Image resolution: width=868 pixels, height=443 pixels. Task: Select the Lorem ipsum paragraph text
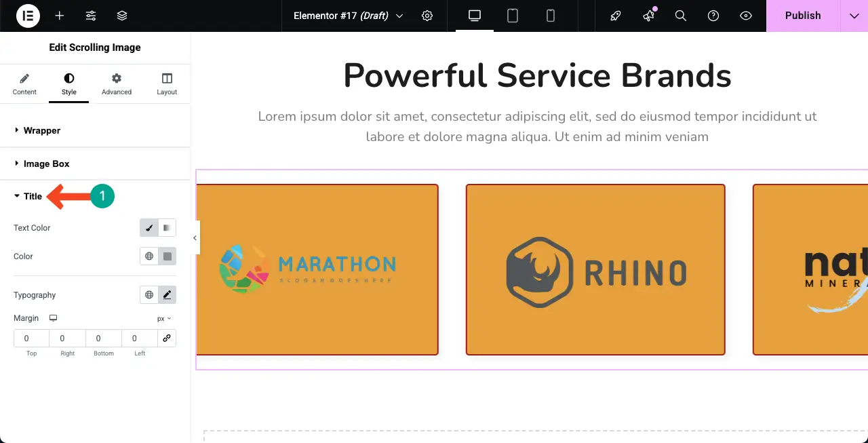click(x=538, y=126)
